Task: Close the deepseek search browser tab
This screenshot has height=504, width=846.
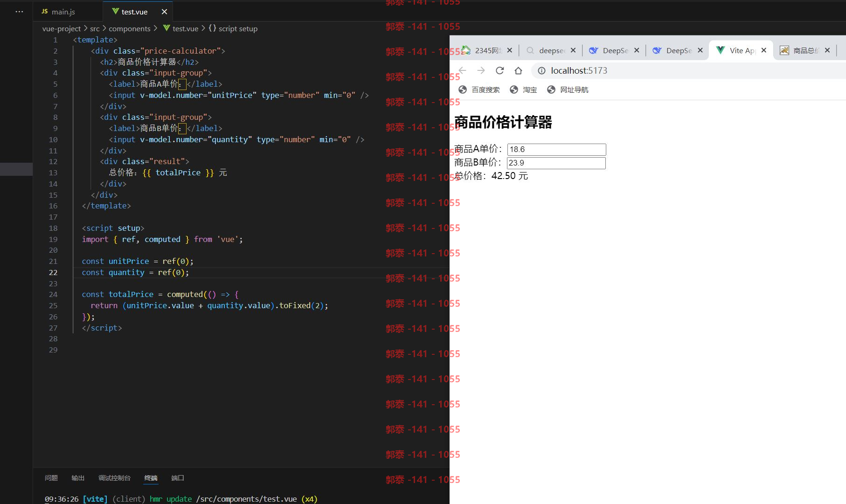Action: click(573, 50)
